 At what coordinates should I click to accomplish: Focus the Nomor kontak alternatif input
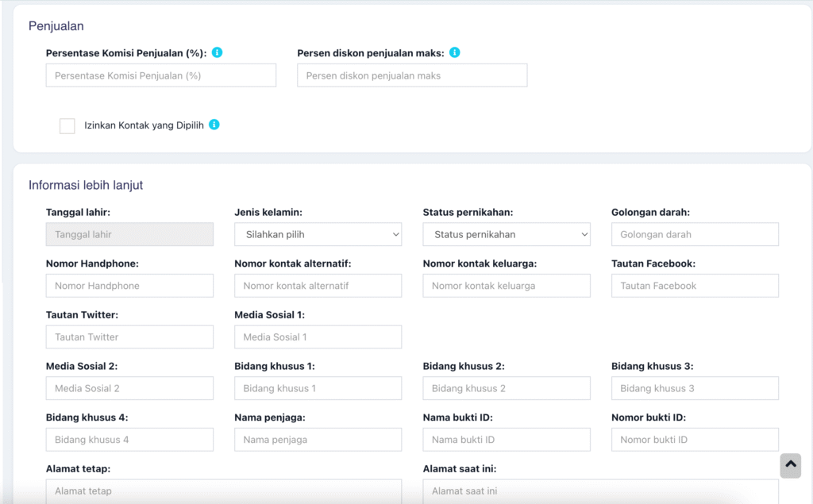point(318,286)
